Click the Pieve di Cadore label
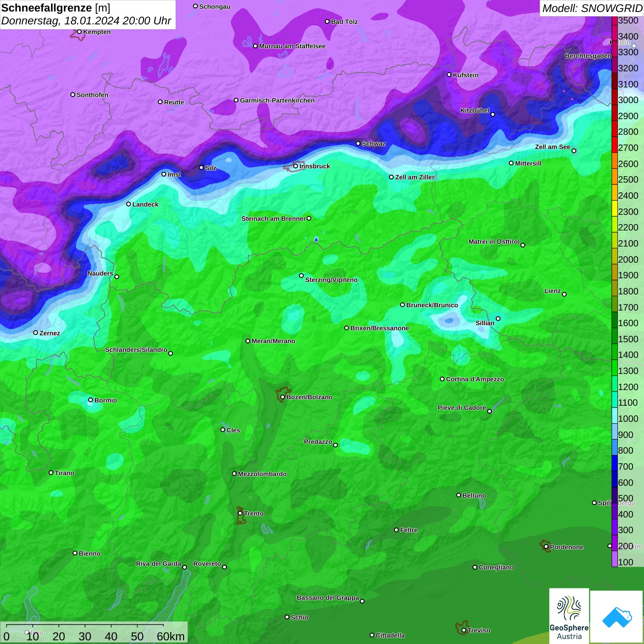The height and width of the screenshot is (644, 644). tap(462, 408)
